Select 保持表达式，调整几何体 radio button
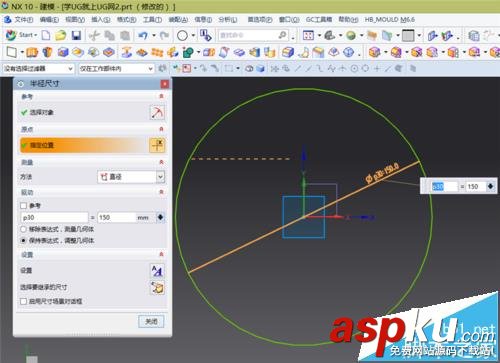 point(23,240)
